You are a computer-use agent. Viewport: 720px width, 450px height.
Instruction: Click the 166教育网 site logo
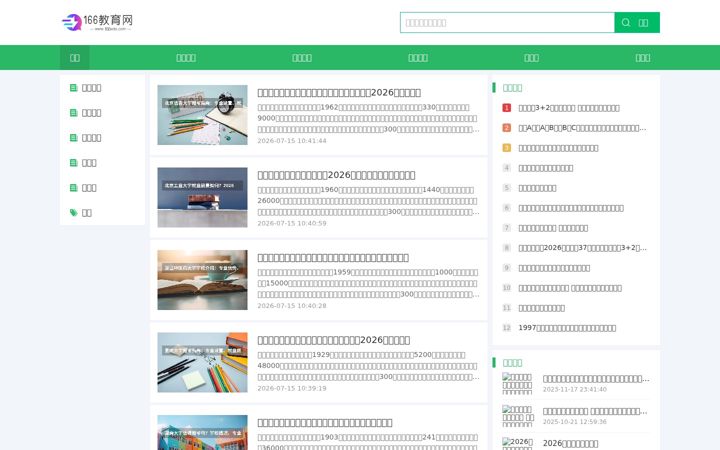[97, 22]
